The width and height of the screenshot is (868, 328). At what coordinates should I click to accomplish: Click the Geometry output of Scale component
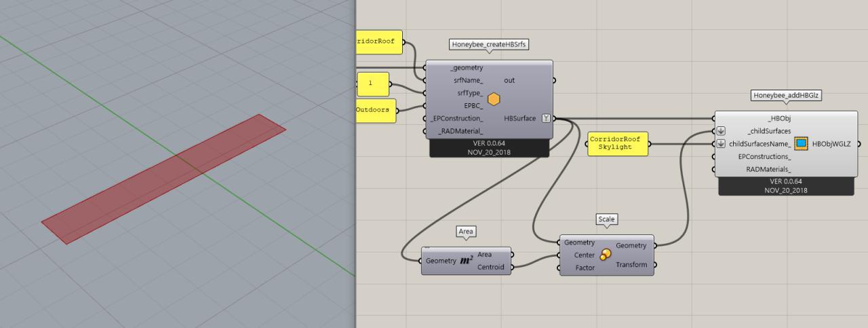tap(631, 245)
